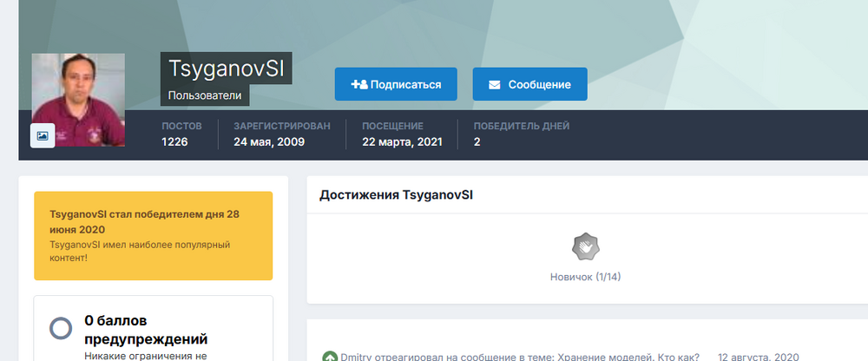Click the date 12 августа, 2020
Viewport: 868px width, 361px height.
[x=760, y=357]
